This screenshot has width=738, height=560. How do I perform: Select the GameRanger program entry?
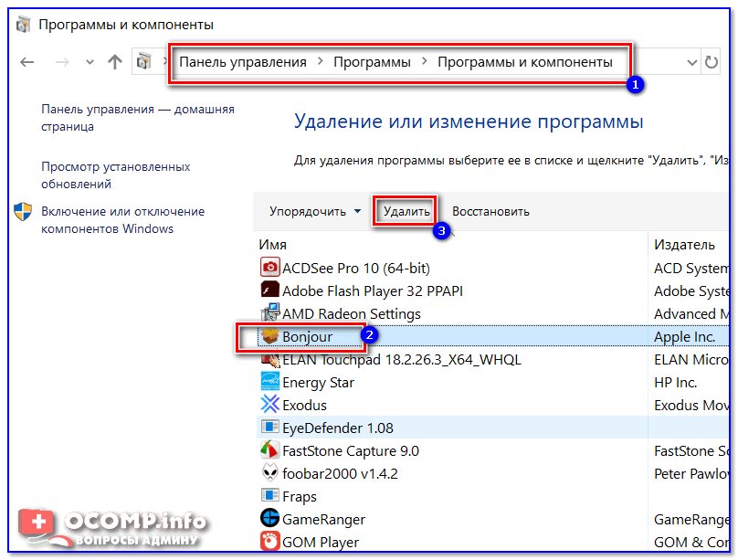323,520
